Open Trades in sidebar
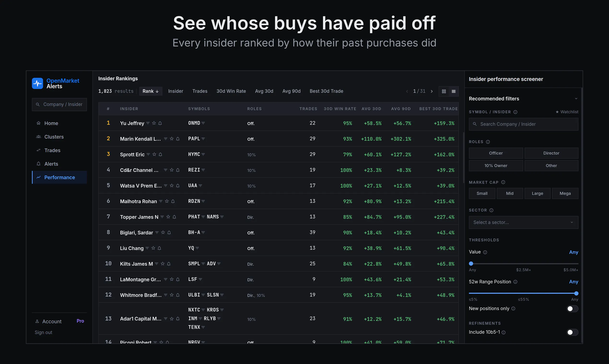 click(59, 150)
